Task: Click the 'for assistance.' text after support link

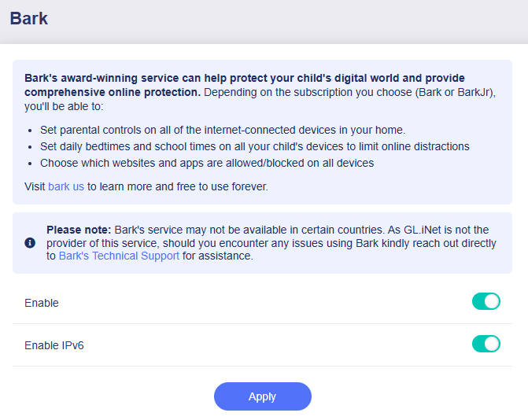Action: point(217,256)
